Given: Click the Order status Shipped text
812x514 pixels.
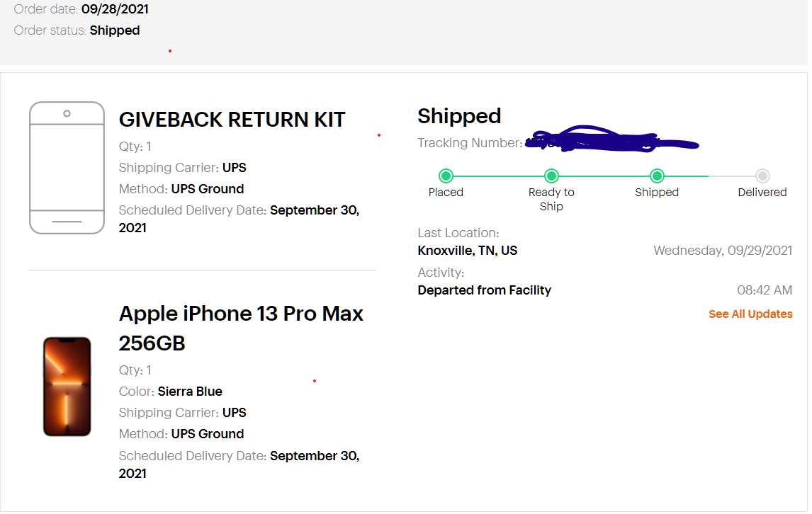Looking at the screenshot, I should click(115, 30).
